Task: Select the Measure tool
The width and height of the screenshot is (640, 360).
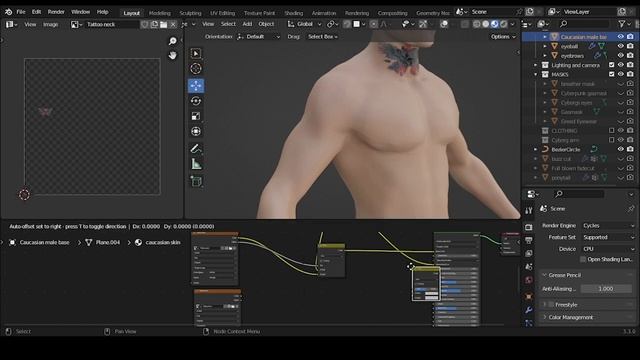Action: pos(196,164)
